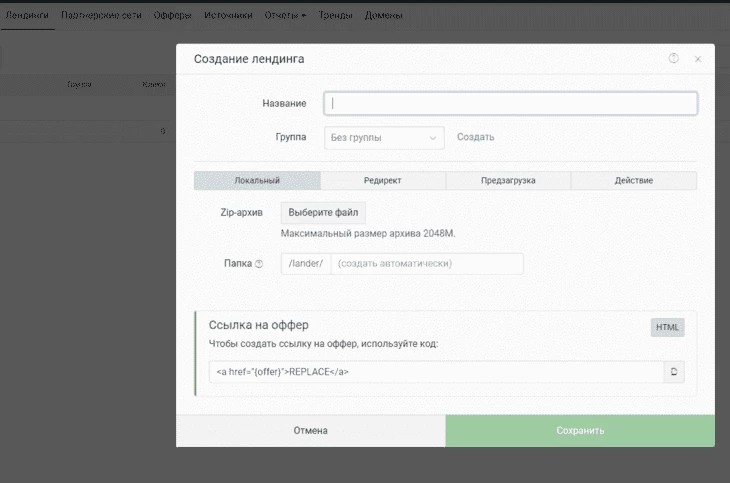Open Источники in top navigation
This screenshot has width=730, height=483.
tap(228, 15)
